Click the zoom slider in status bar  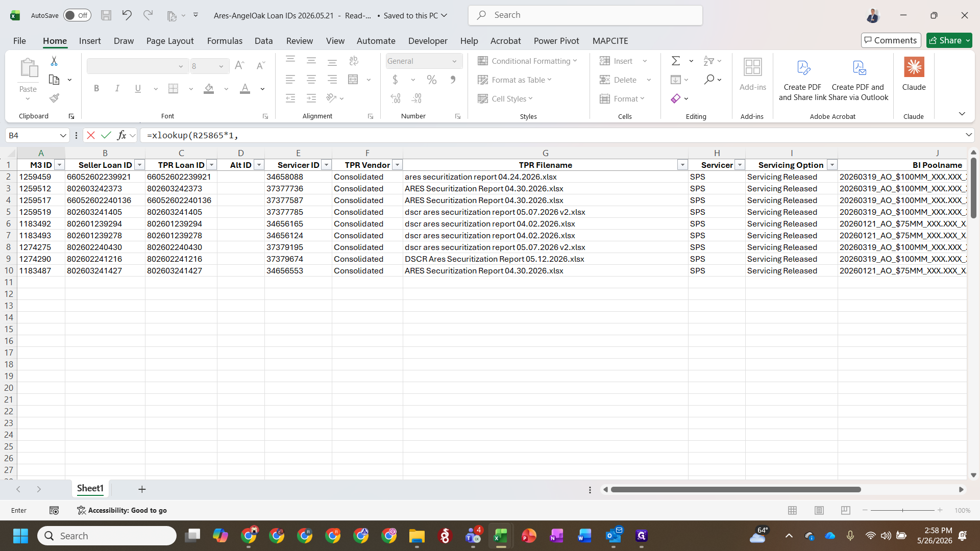[902, 510]
